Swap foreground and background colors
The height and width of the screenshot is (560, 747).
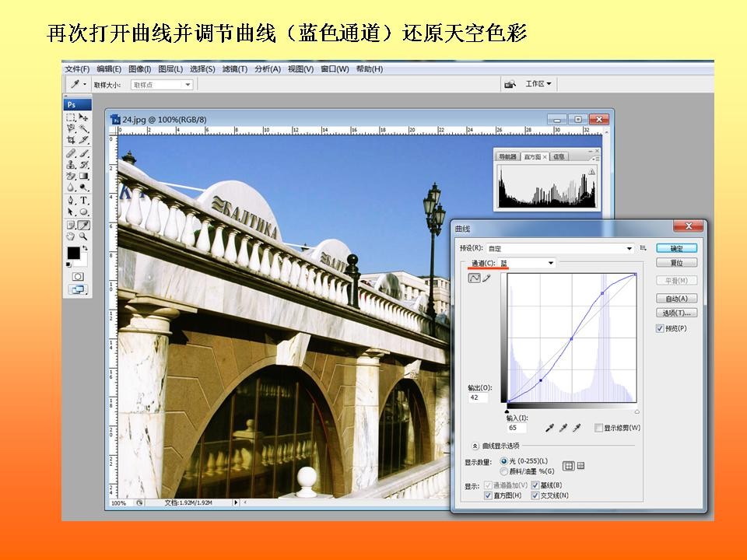pos(85,248)
